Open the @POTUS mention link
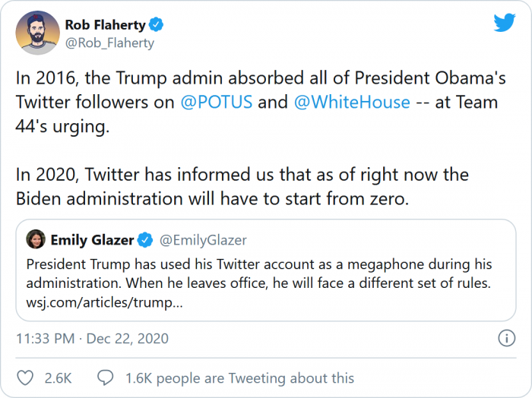Screen dimensions: 532x398 (216, 103)
